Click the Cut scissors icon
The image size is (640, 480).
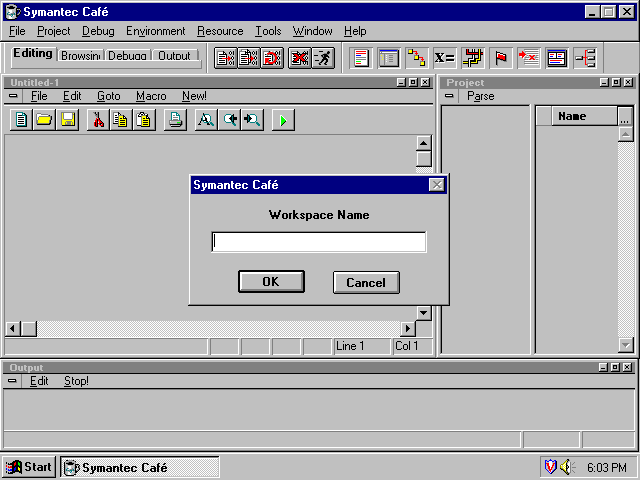pos(98,120)
